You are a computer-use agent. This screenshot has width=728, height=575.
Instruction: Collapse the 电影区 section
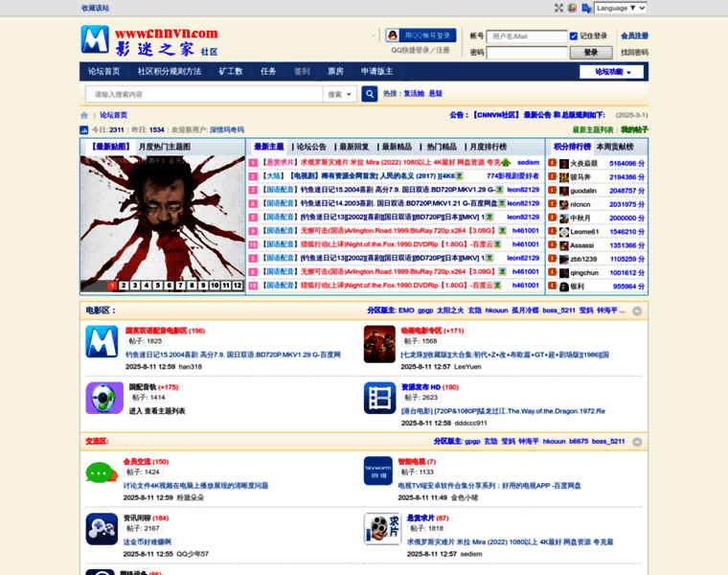637,311
